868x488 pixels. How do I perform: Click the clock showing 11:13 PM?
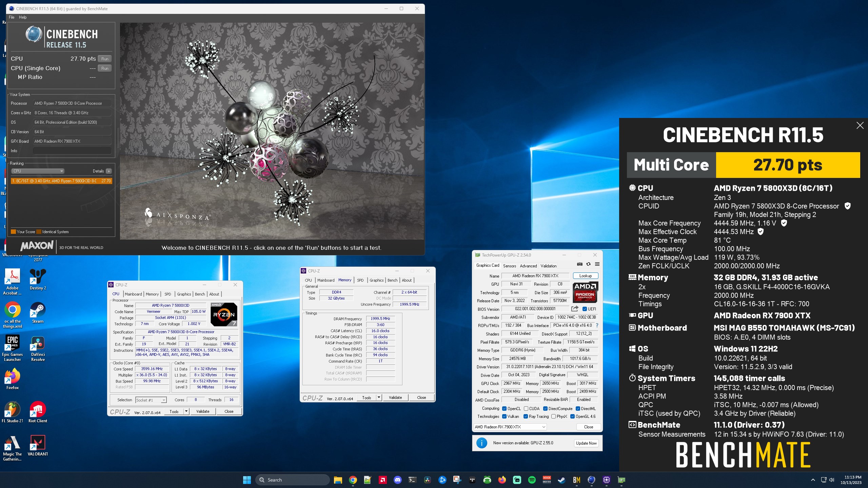pyautogui.click(x=853, y=477)
